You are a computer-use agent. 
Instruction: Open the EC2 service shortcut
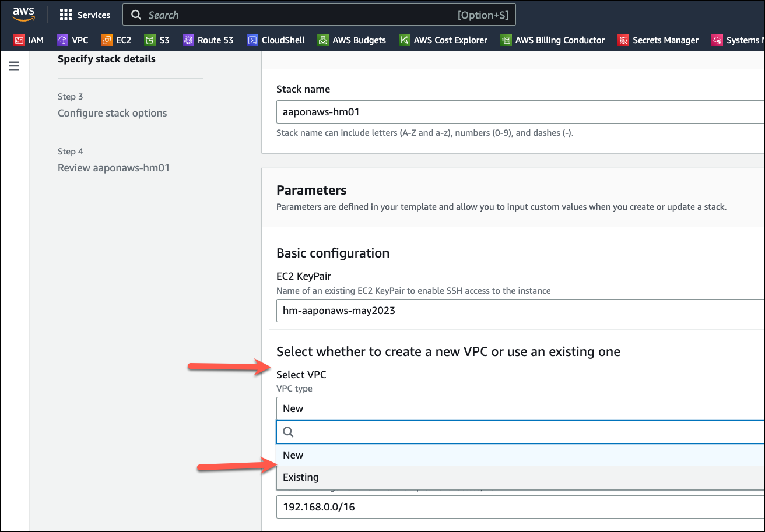[x=117, y=40]
